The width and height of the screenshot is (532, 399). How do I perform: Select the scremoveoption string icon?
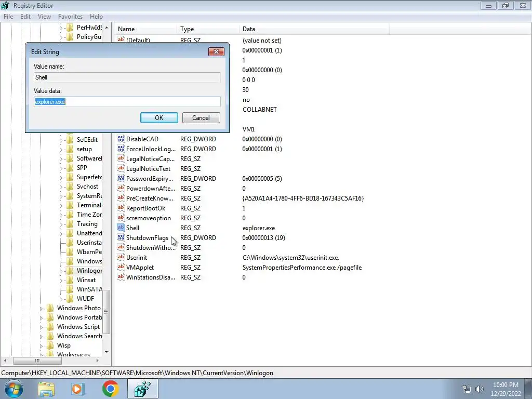[121, 218]
